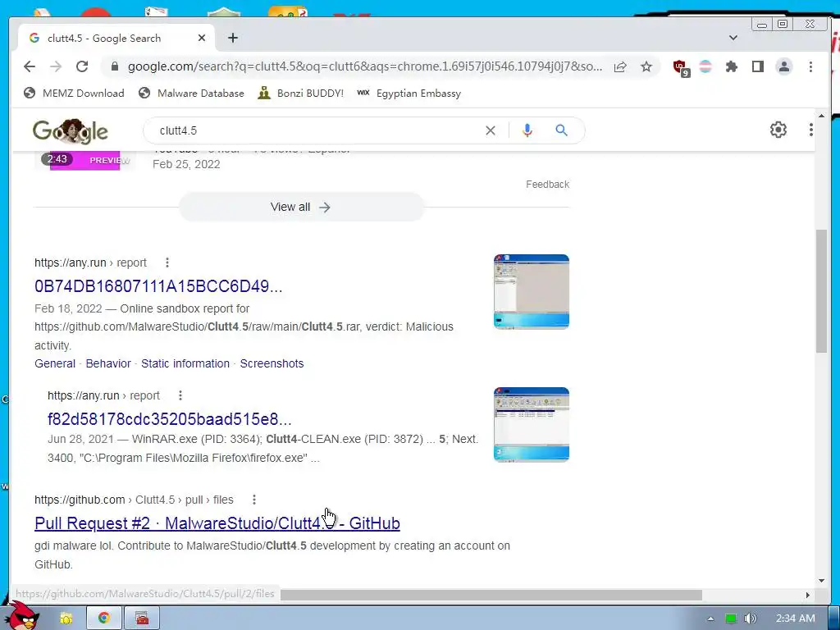Toggle the browser side panel
The height and width of the screenshot is (630, 840).
(x=757, y=66)
